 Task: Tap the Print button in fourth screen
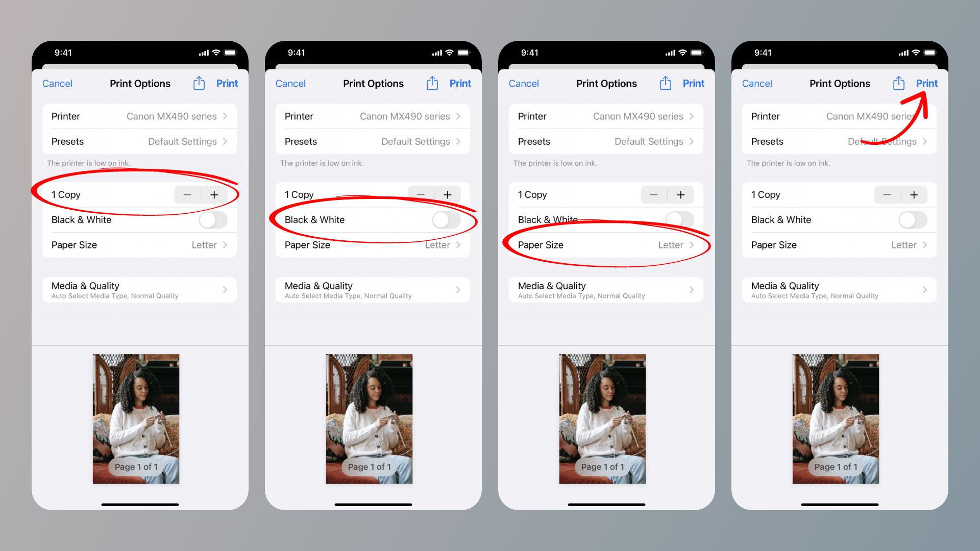(x=927, y=83)
